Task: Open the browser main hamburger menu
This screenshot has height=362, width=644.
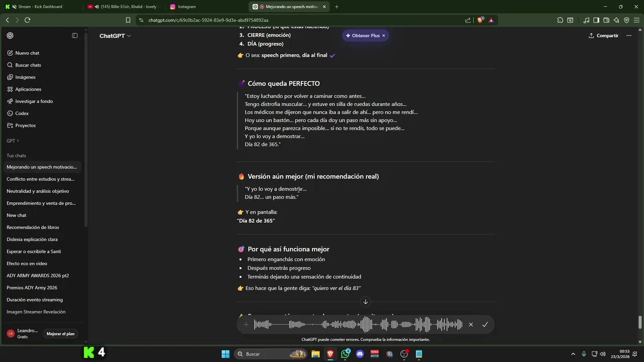Action: point(636,20)
